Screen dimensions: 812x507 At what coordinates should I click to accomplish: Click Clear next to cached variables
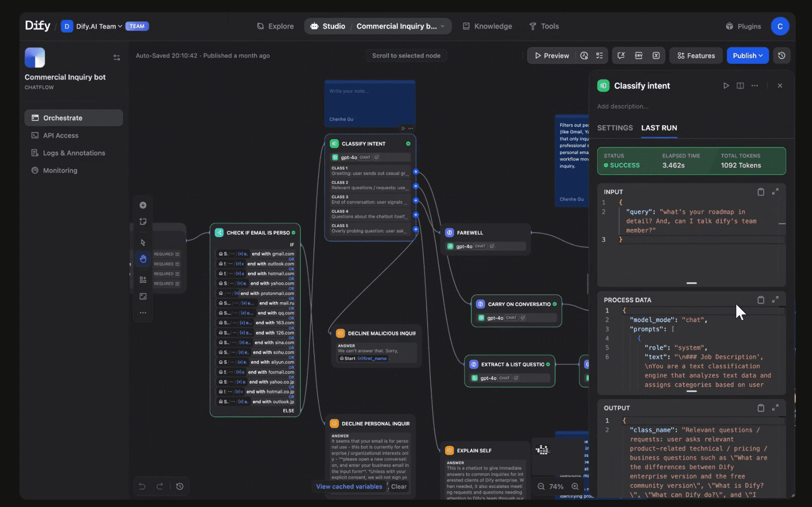pos(399,487)
